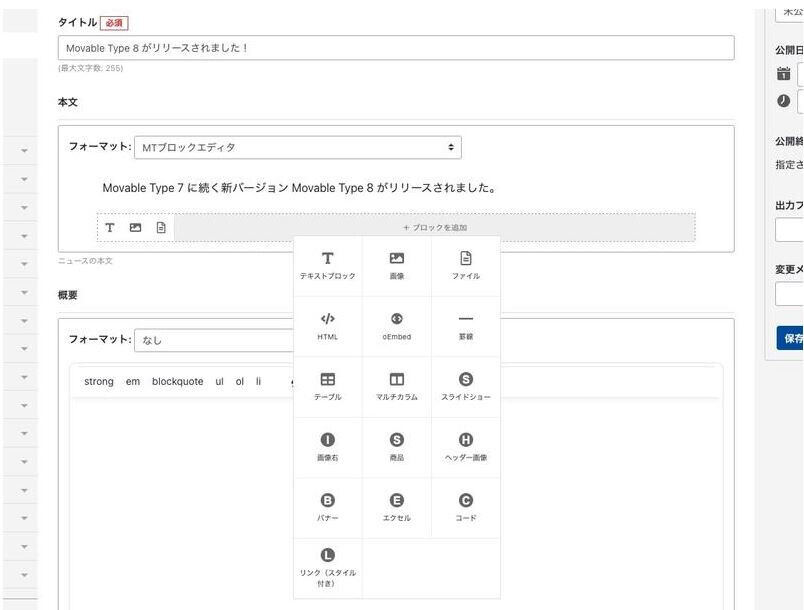Focus the タイトル input field

[x=396, y=48]
